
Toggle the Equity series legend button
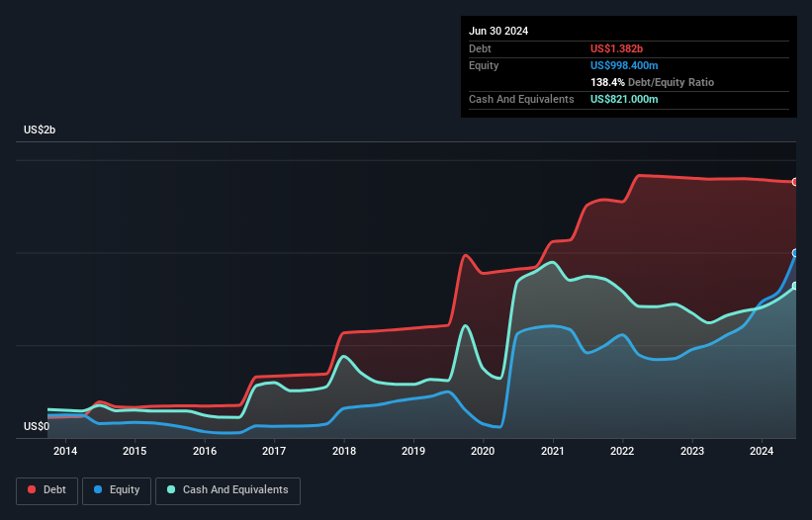[117, 490]
